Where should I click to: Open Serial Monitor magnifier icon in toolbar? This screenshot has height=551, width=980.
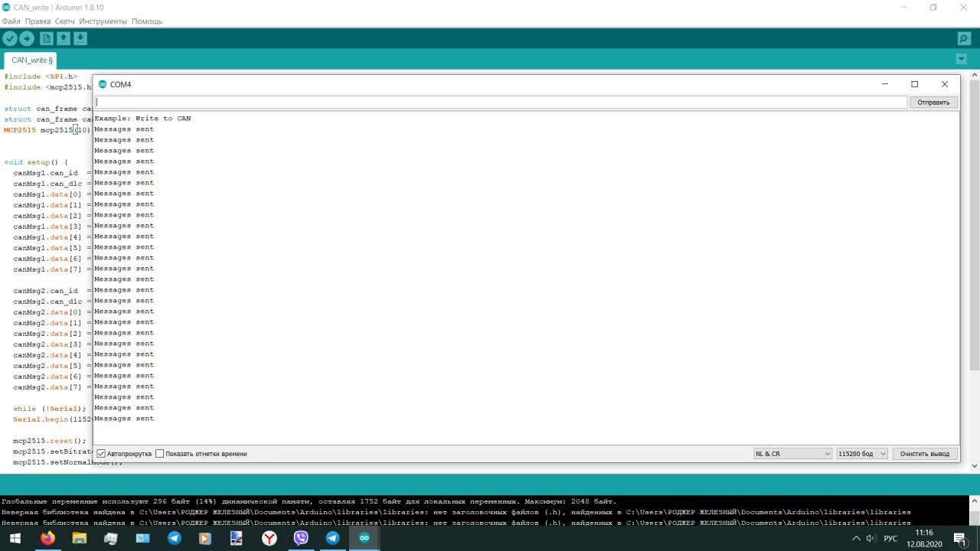coord(964,38)
